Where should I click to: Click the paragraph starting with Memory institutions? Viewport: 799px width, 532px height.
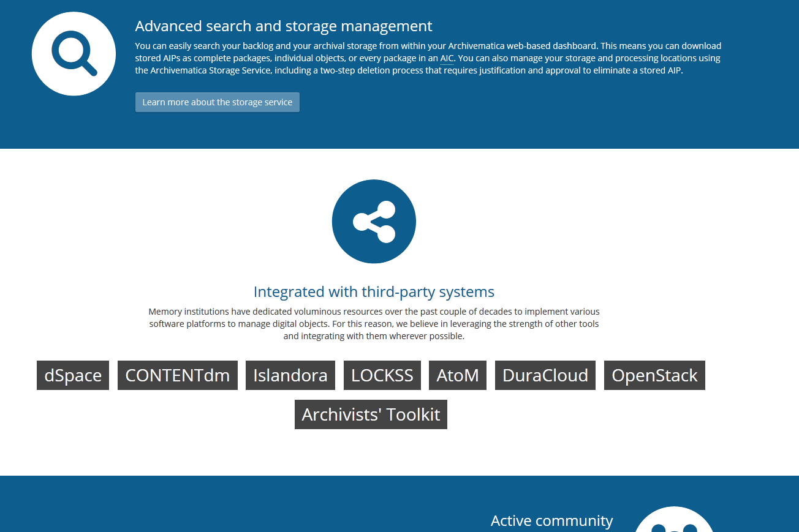(x=374, y=324)
